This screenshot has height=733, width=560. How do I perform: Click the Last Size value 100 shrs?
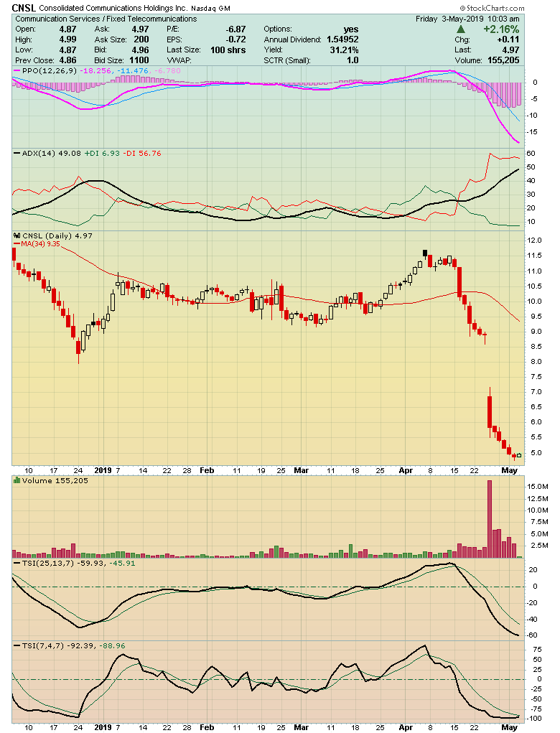pos(228,50)
